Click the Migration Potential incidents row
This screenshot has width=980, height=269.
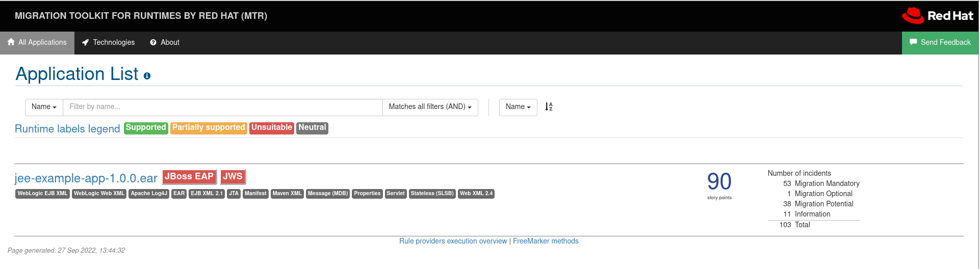tap(814, 204)
